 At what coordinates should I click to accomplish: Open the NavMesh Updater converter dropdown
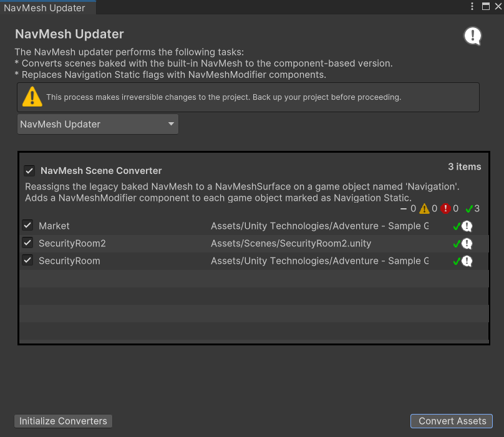[97, 124]
